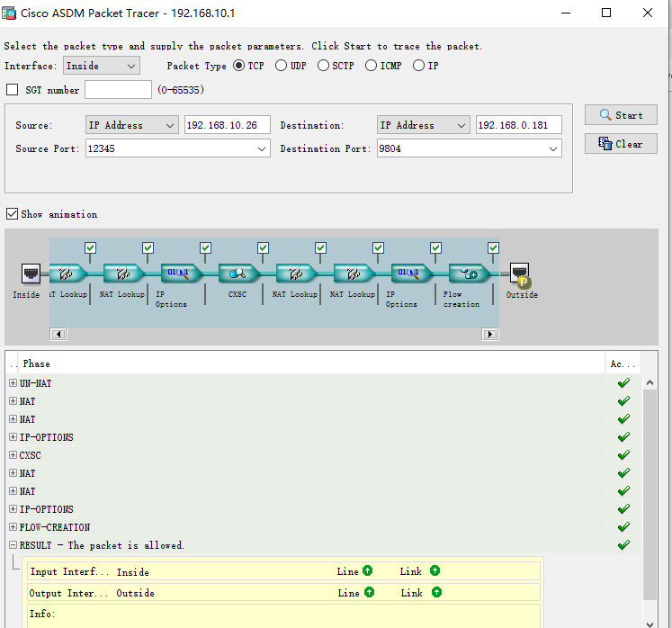
Task: Click the Start trace button
Action: (621, 115)
